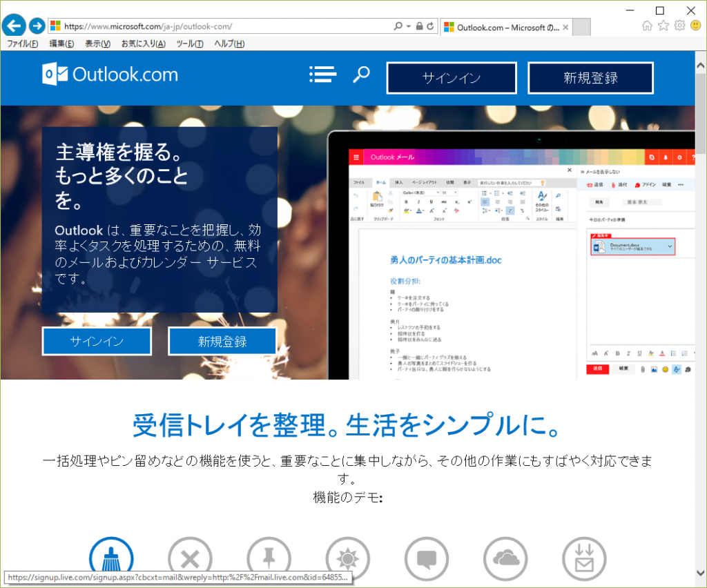Click the browser Forward arrow button
This screenshot has height=588, width=707.
(x=37, y=26)
